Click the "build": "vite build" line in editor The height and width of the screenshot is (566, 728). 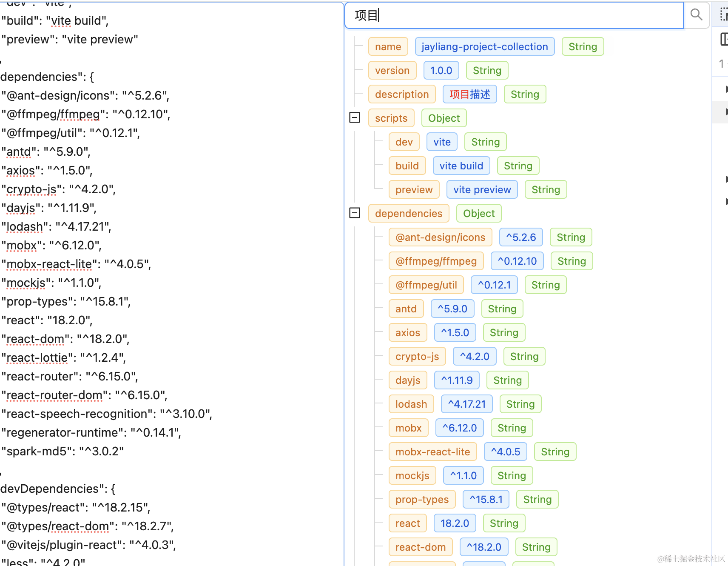pos(55,20)
